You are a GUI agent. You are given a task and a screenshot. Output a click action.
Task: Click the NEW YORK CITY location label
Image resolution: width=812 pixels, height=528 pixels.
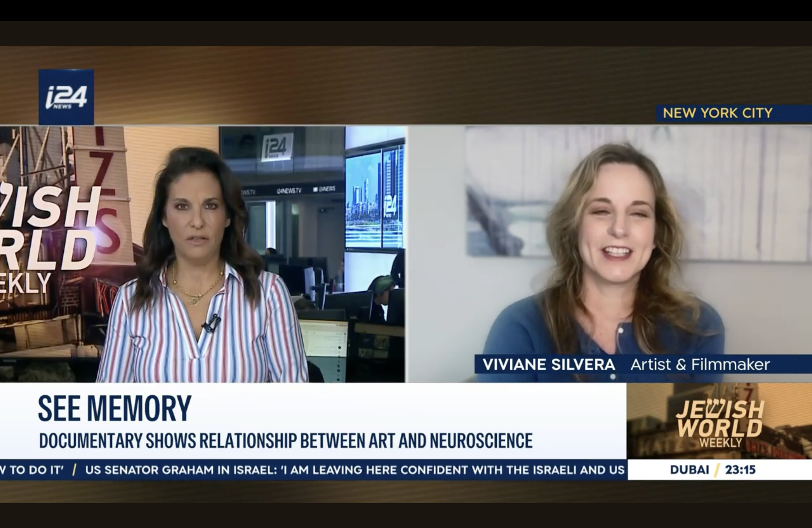tap(717, 113)
